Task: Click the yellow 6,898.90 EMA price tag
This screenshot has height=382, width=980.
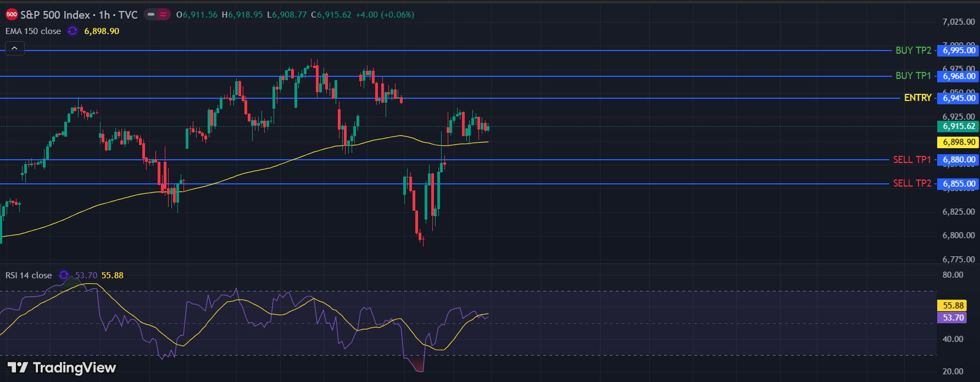Action: pos(959,142)
